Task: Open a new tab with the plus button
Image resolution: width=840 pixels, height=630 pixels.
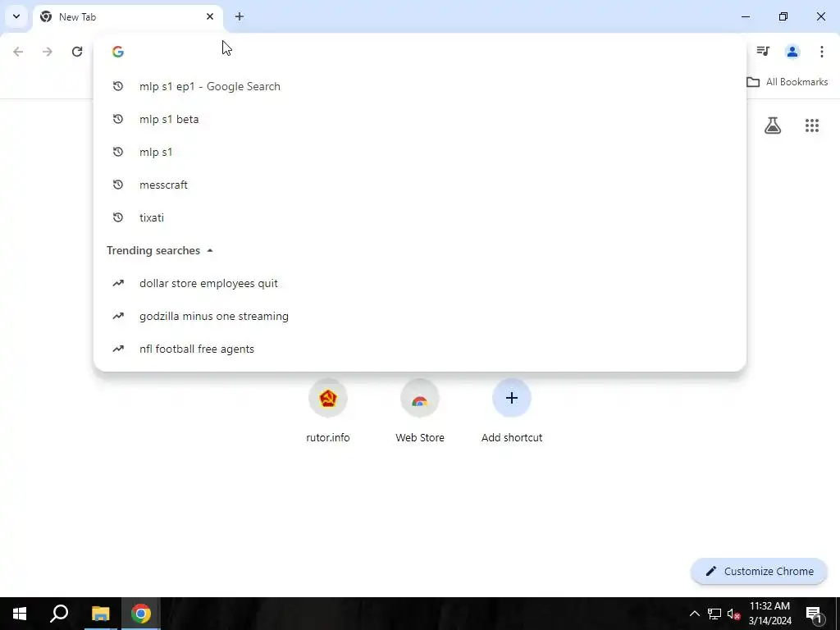Action: [240, 16]
